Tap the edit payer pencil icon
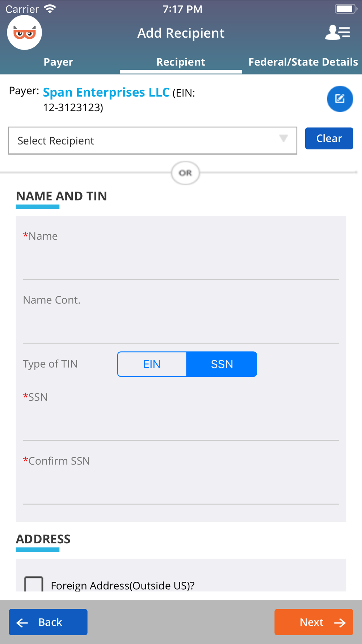The height and width of the screenshot is (644, 362). coord(340,99)
